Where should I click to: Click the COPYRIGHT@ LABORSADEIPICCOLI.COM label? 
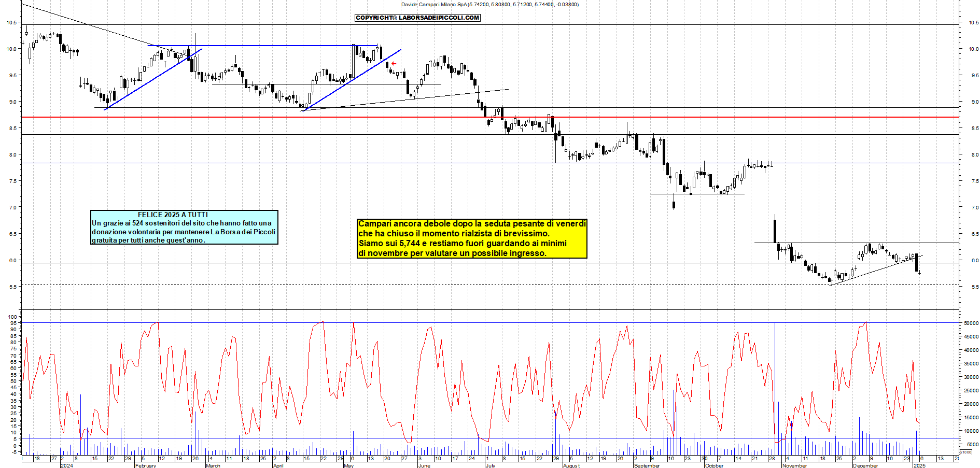coord(417,18)
